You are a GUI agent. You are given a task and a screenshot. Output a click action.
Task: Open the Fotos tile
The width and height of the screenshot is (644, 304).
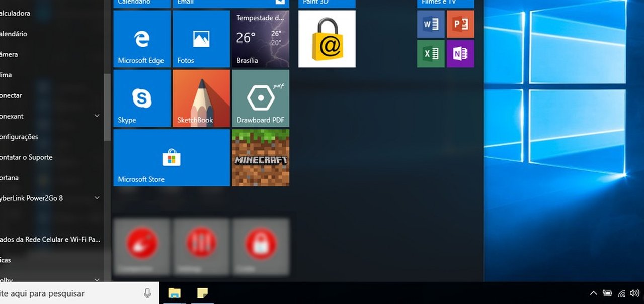point(201,39)
